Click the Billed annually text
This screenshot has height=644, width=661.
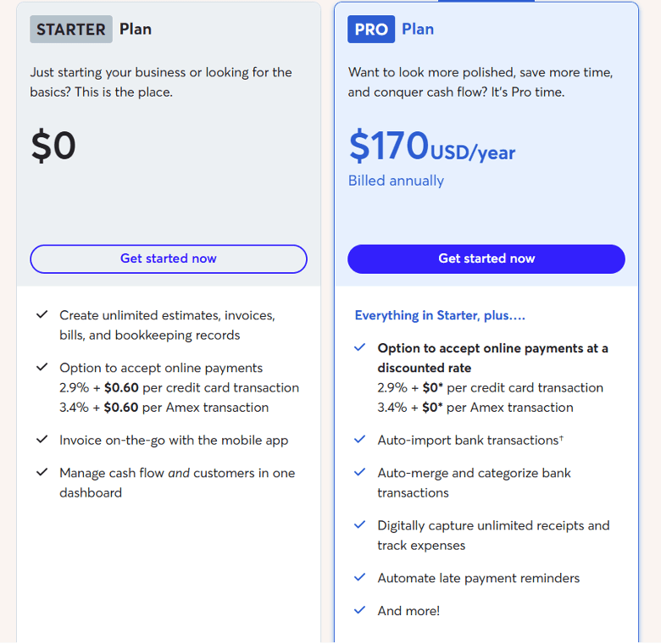click(x=396, y=180)
